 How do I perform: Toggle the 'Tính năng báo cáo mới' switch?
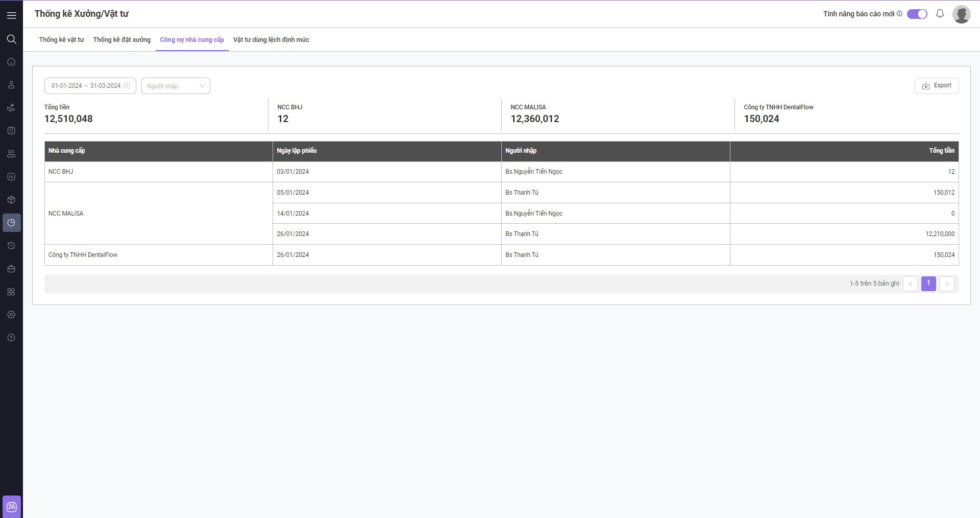[917, 14]
